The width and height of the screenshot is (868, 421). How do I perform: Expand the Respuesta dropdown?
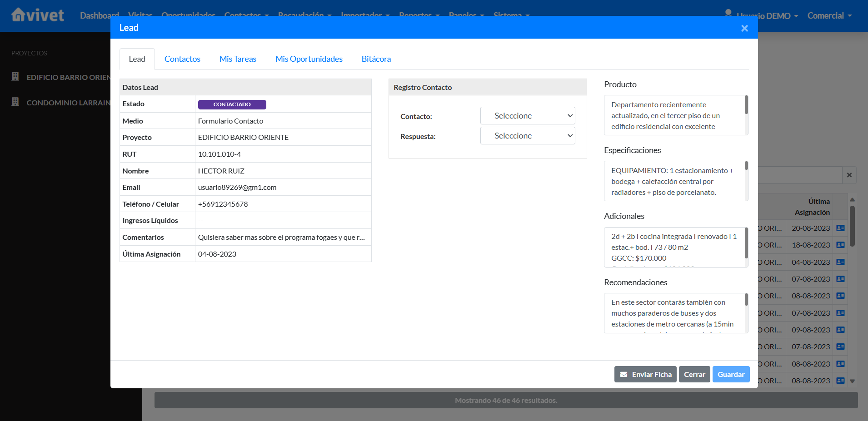click(x=527, y=136)
